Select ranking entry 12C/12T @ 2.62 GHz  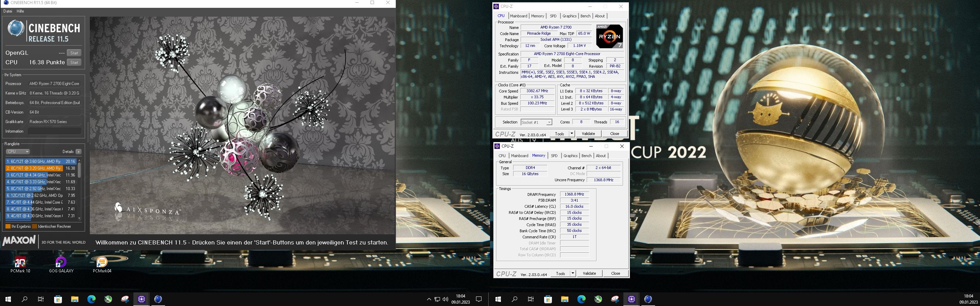pos(41,195)
